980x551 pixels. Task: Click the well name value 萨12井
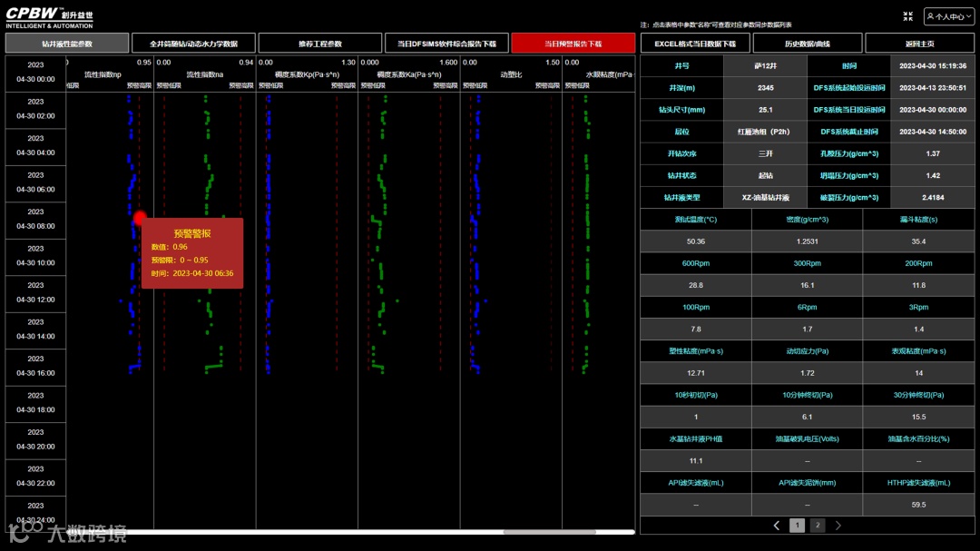(766, 65)
